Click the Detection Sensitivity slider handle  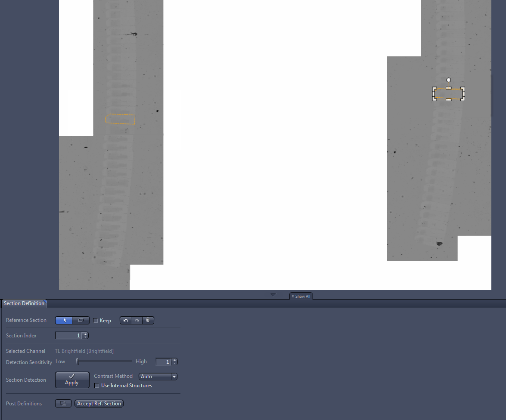click(77, 361)
